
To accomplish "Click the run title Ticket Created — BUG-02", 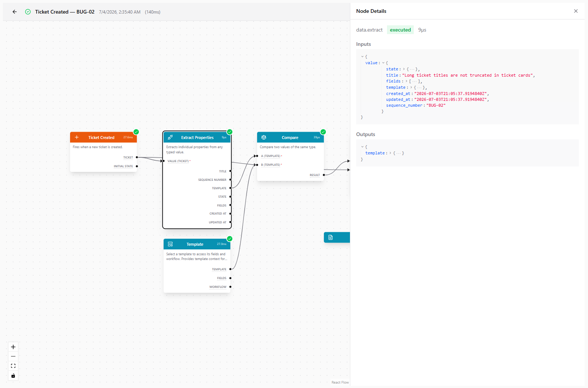I will tap(65, 12).
